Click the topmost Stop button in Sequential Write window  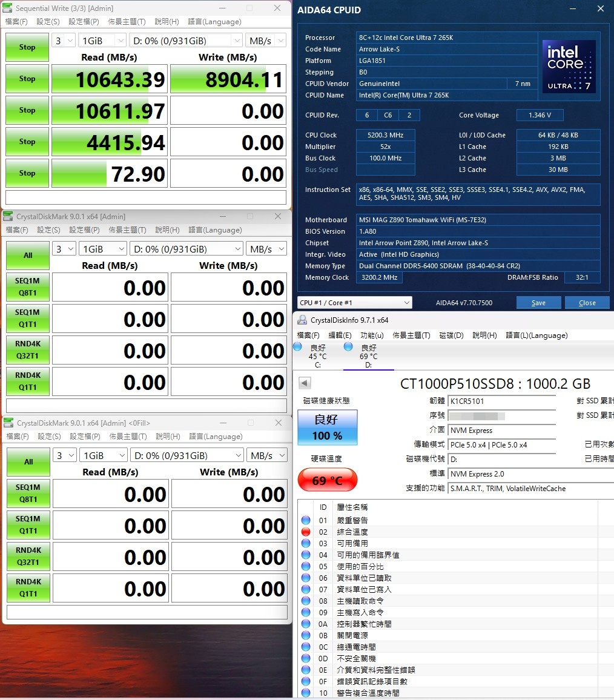tap(27, 47)
